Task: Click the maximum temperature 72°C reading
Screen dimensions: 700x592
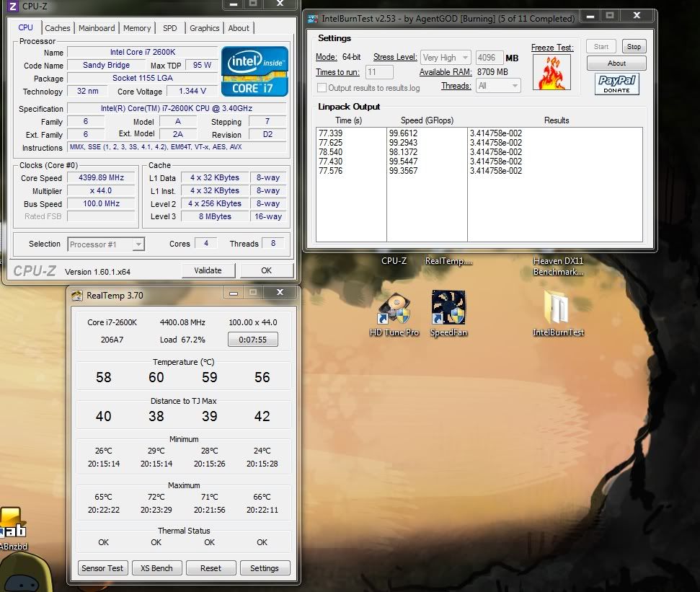Action: 156,497
